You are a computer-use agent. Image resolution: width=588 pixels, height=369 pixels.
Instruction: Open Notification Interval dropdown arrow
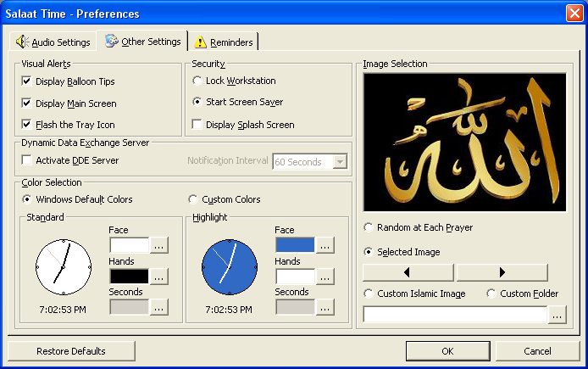[x=340, y=162]
